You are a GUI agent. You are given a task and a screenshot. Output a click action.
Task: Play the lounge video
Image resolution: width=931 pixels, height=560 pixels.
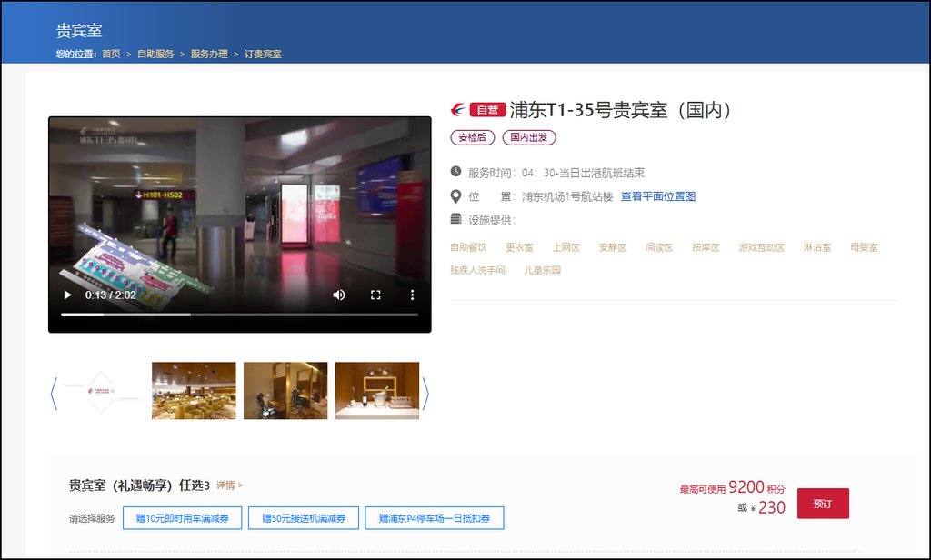tap(67, 295)
